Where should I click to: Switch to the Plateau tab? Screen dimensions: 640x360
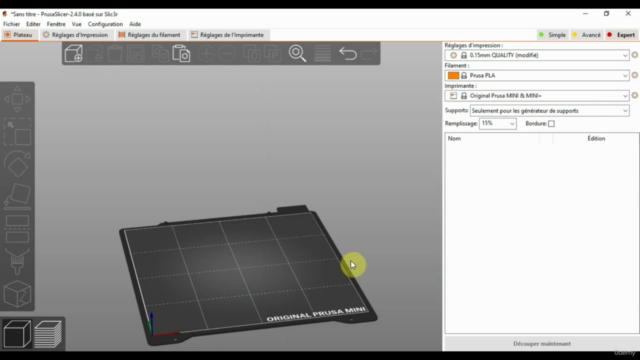[x=19, y=35]
